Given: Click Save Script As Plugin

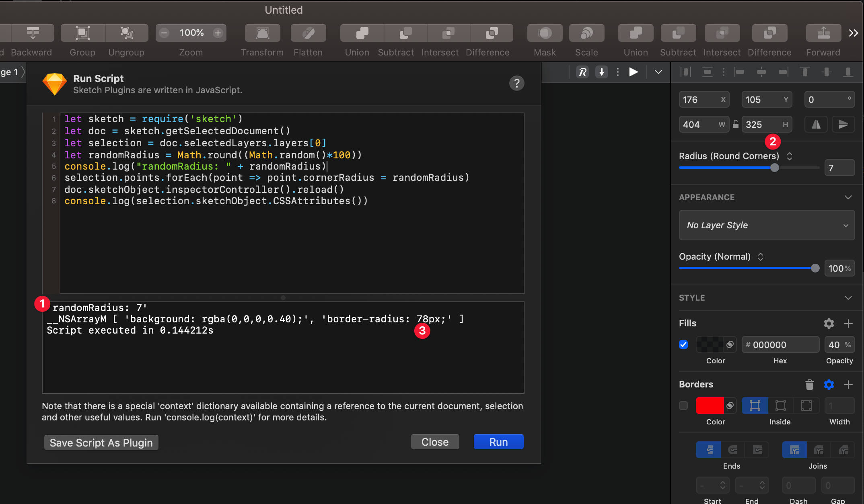Looking at the screenshot, I should [101, 443].
